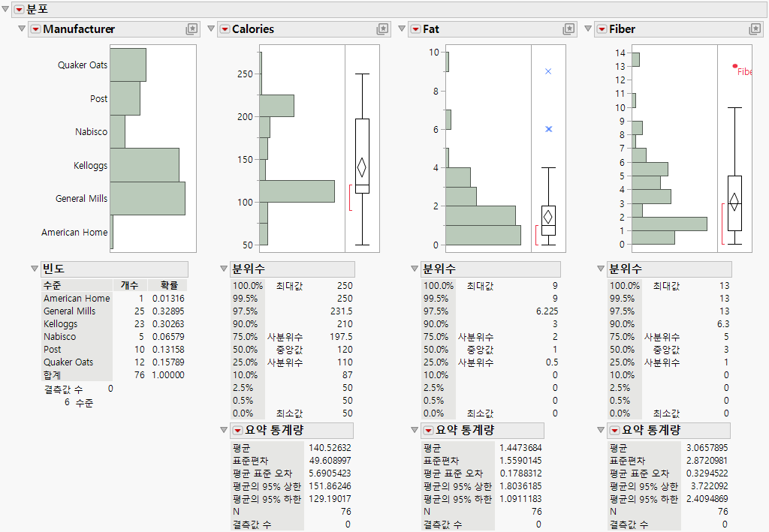Click the star icon in Fat header

569,29
